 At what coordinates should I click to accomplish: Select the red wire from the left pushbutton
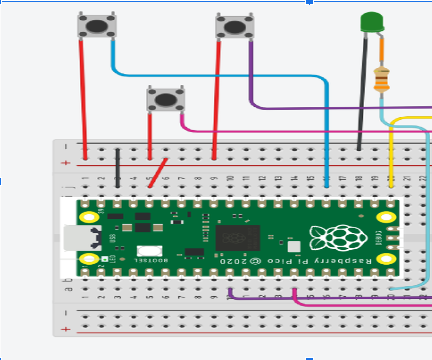tap(83, 100)
